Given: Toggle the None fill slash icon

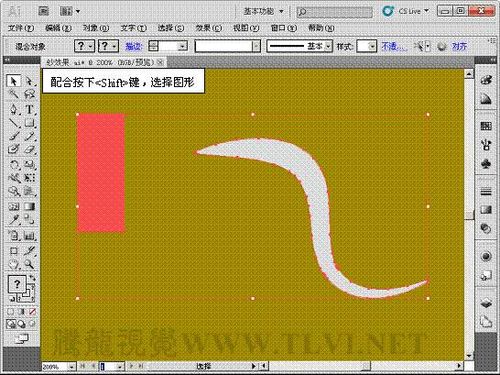Looking at the screenshot, I should click(32, 312).
